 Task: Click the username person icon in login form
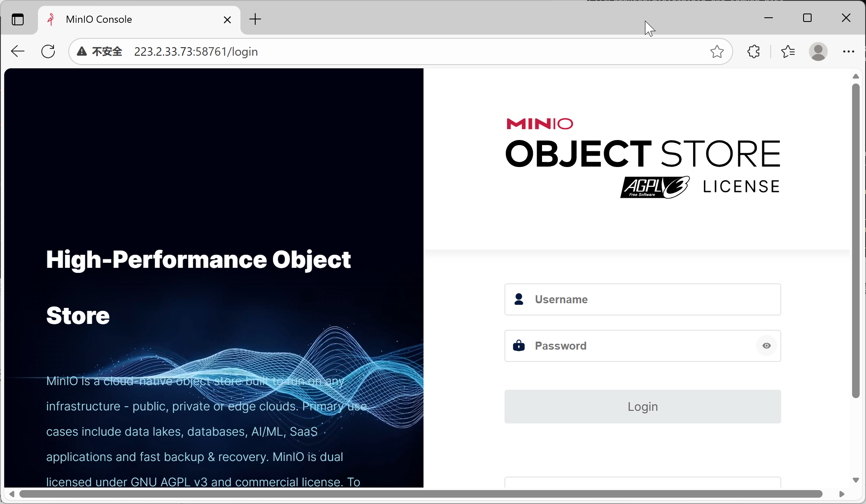[518, 299]
